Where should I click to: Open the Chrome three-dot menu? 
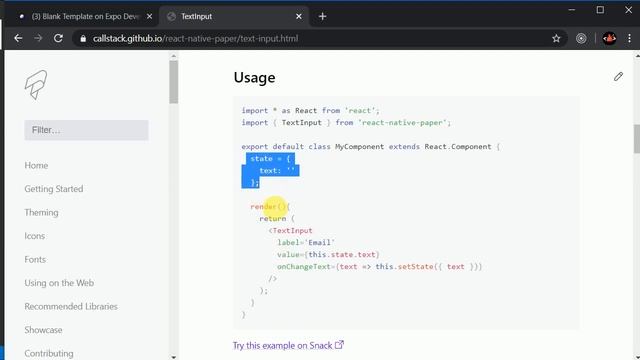pyautogui.click(x=629, y=38)
